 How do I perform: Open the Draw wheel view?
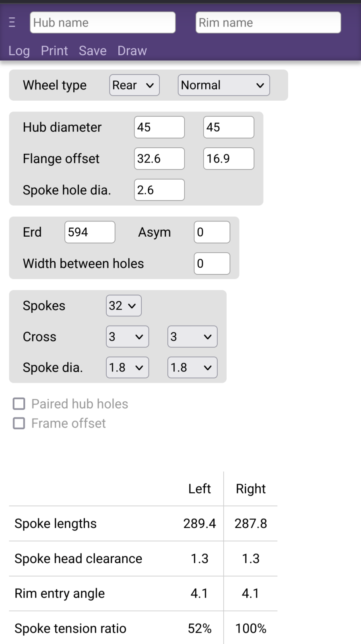click(x=132, y=51)
